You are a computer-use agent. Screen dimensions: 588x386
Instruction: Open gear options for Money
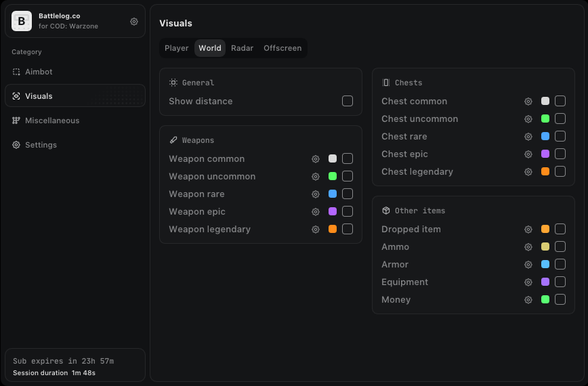click(528, 300)
